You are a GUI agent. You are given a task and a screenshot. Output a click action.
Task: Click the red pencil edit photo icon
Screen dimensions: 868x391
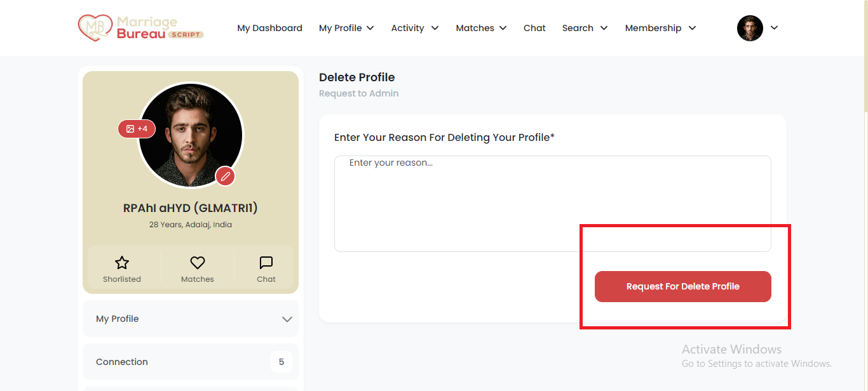click(x=225, y=176)
